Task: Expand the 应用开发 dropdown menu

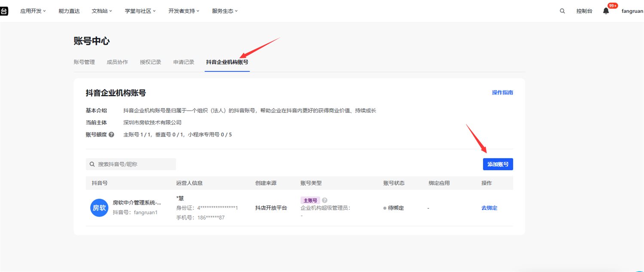Action: [33, 11]
